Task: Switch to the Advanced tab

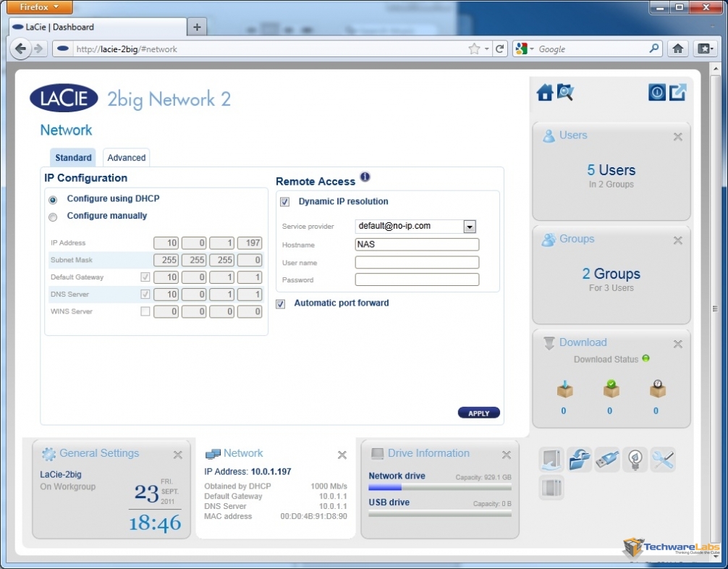Action: [127, 158]
